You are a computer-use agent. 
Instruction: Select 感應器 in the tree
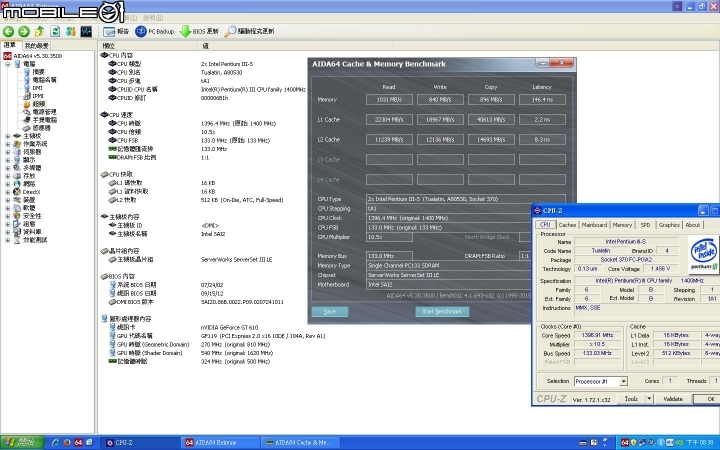[41, 128]
